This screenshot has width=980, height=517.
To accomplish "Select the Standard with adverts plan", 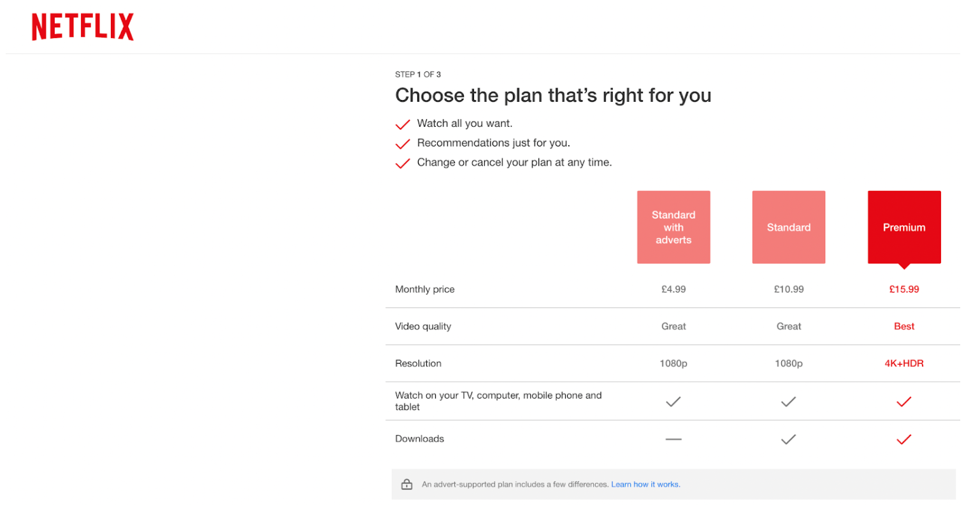I will (x=674, y=227).
